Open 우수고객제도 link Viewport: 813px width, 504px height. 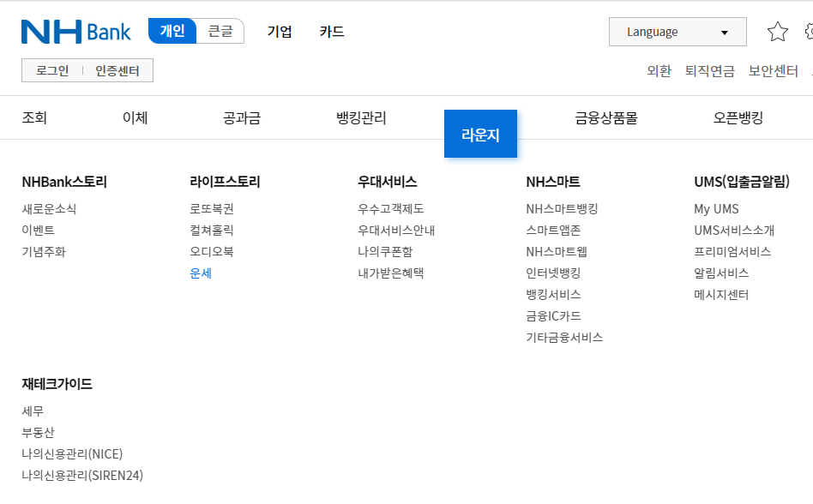click(390, 209)
